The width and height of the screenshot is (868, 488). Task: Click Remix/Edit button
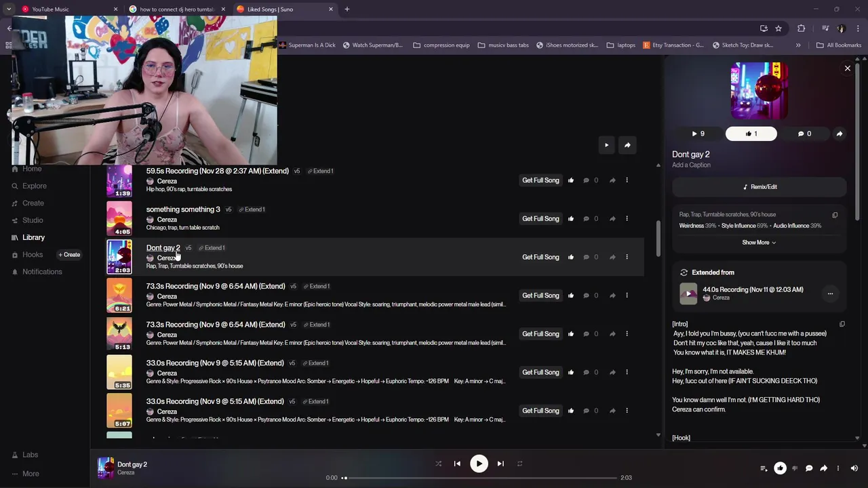coord(759,187)
